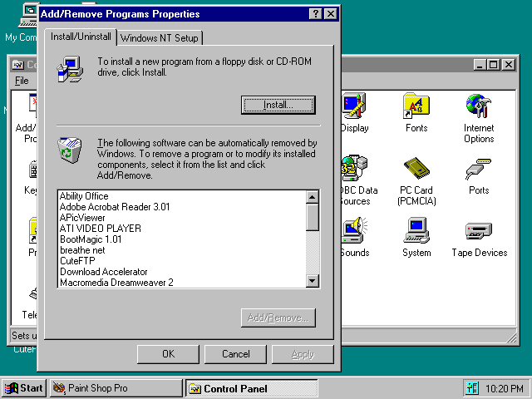Click Cancel in Add/Remove Programs Properties
The height and width of the screenshot is (399, 532).
tap(235, 354)
